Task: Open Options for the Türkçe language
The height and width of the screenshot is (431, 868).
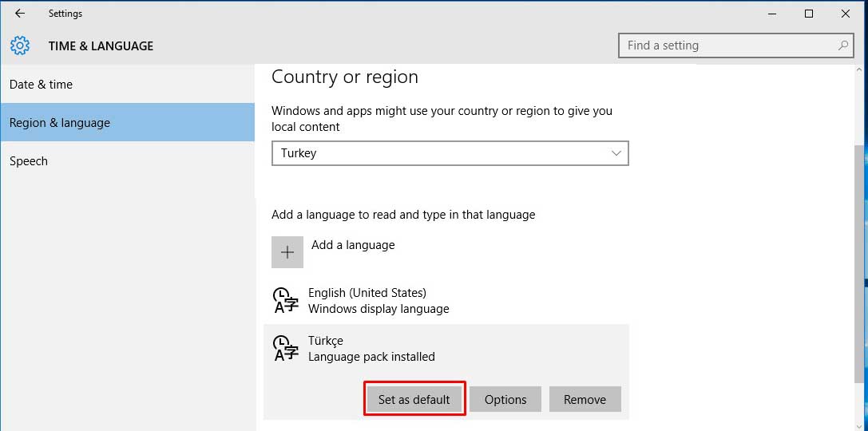Action: pos(505,399)
